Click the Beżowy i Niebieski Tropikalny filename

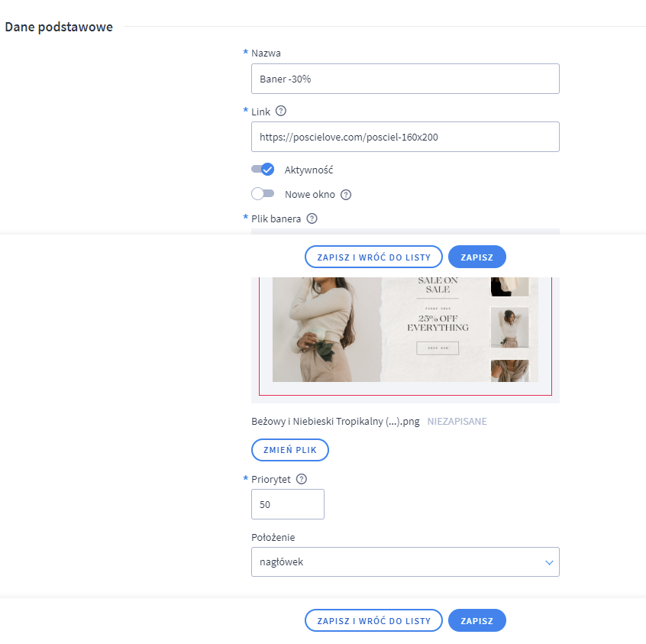click(335, 422)
